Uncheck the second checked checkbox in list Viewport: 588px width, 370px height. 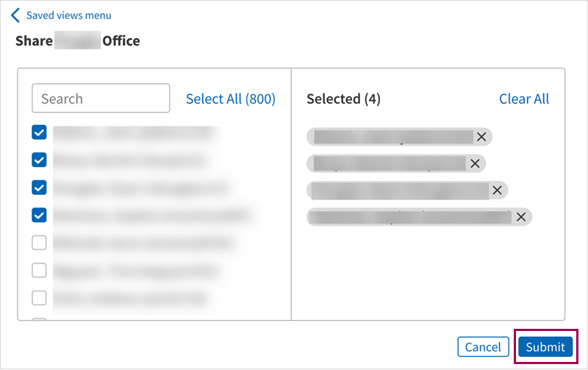point(40,160)
